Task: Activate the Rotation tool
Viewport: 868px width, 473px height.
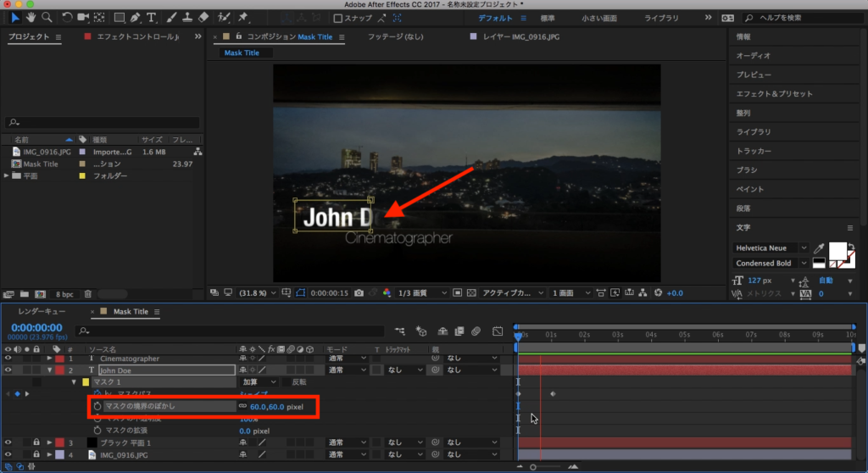Action: coord(68,17)
